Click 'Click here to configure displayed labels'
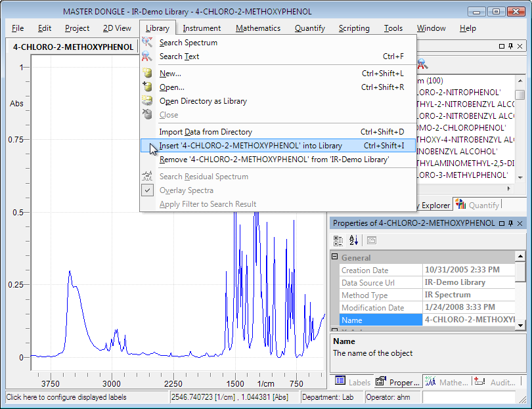This screenshot has height=409, width=532. [66, 397]
